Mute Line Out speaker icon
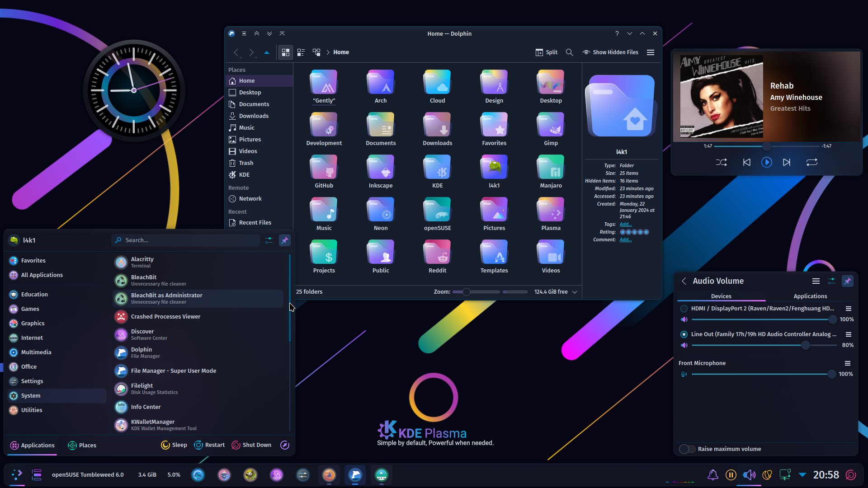The image size is (868, 488). tap(684, 345)
